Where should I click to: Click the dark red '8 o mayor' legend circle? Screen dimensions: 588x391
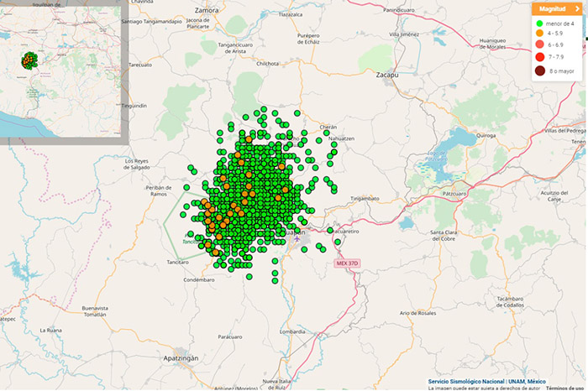(x=539, y=71)
